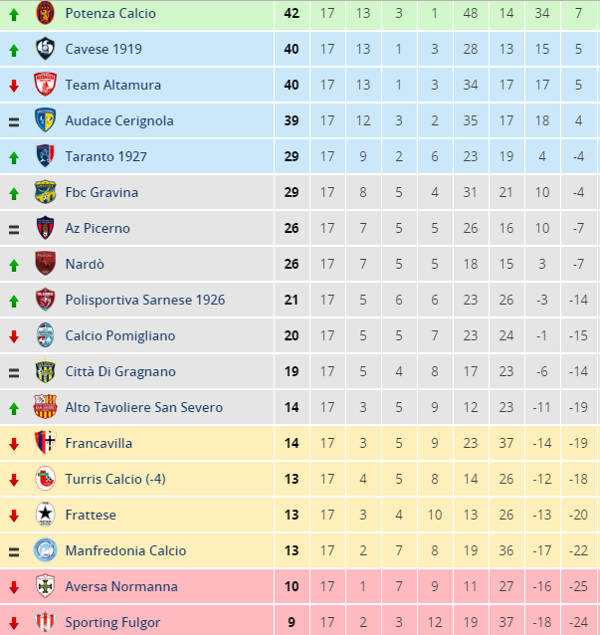Click the Frattese star badge

pos(44,515)
